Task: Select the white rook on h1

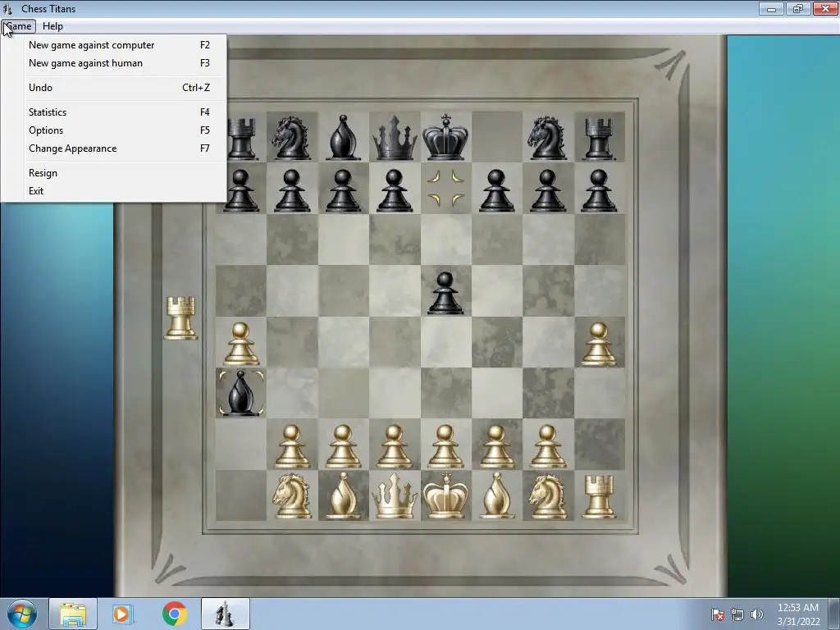Action: coord(599,496)
